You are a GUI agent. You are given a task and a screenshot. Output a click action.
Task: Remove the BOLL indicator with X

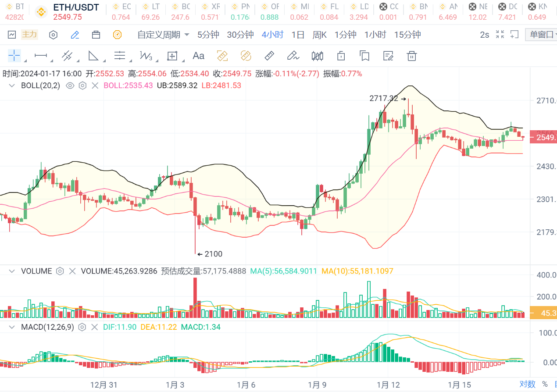point(95,86)
